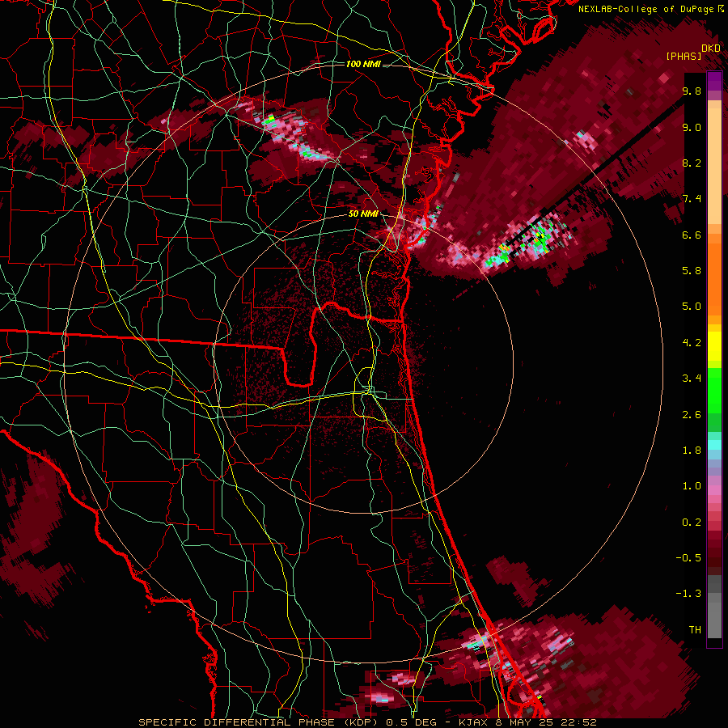Viewport: 728px width, 728px height.
Task: Click the 4.2 value on the color scale
Action: [692, 343]
